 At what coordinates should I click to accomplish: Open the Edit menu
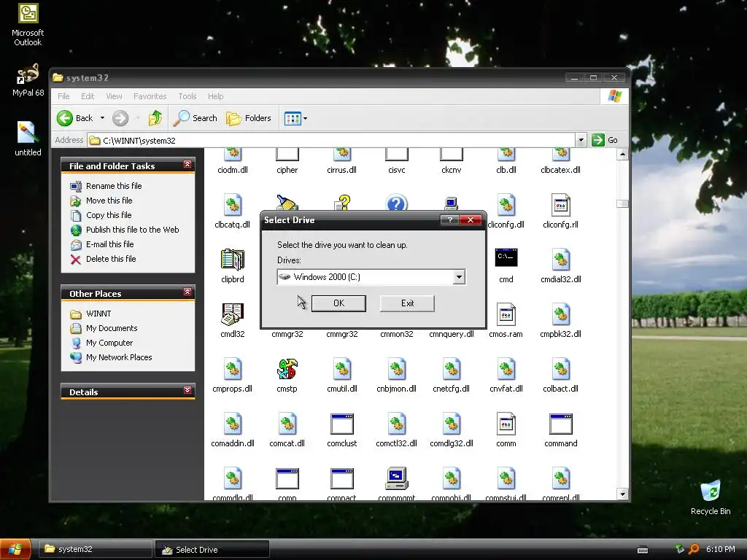point(88,96)
